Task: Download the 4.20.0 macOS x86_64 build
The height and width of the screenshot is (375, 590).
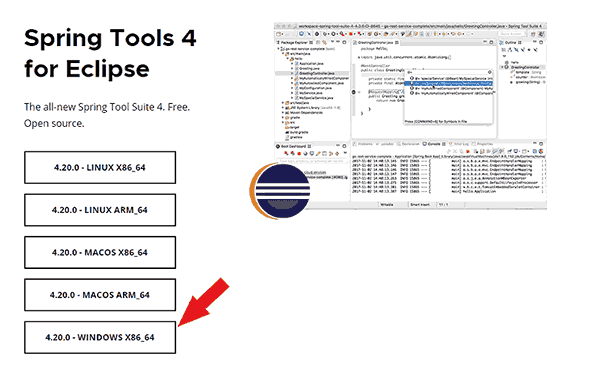Action: [x=100, y=252]
